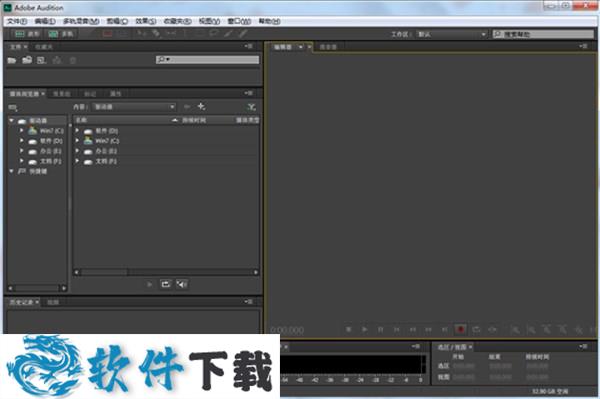Click the Insert into Multitrack icon
The image size is (600, 399).
[57, 60]
